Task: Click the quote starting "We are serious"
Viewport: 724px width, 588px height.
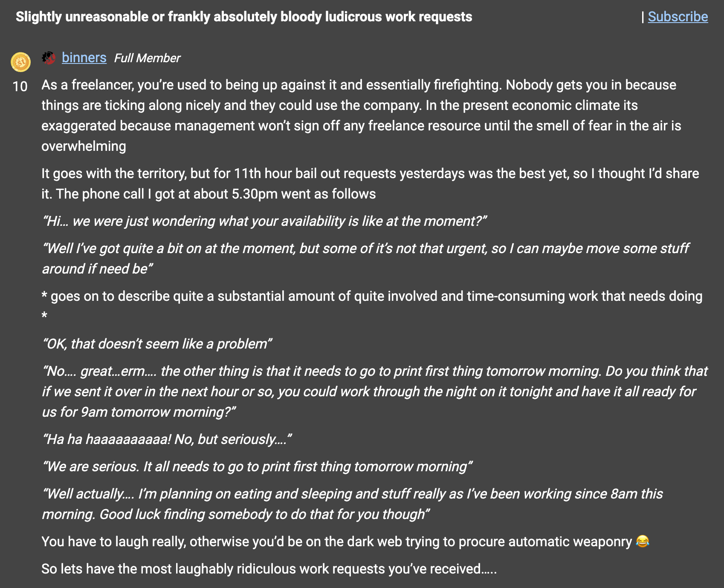Action: click(x=257, y=467)
